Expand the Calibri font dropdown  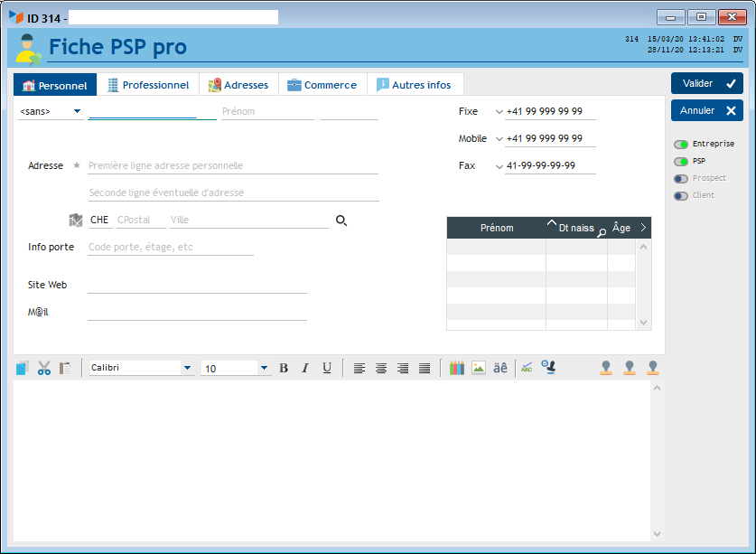point(187,368)
